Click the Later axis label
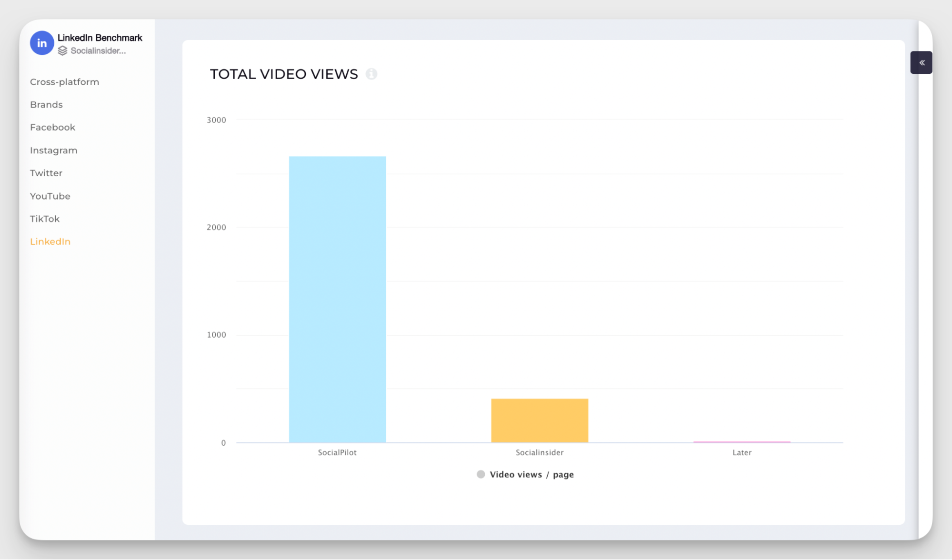Viewport: 952px width, 560px height. coord(742,453)
